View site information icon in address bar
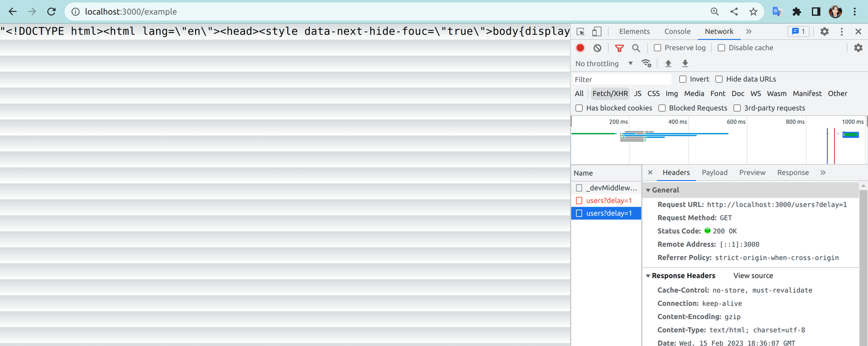Screen dimensions: 868x346 click(75, 12)
